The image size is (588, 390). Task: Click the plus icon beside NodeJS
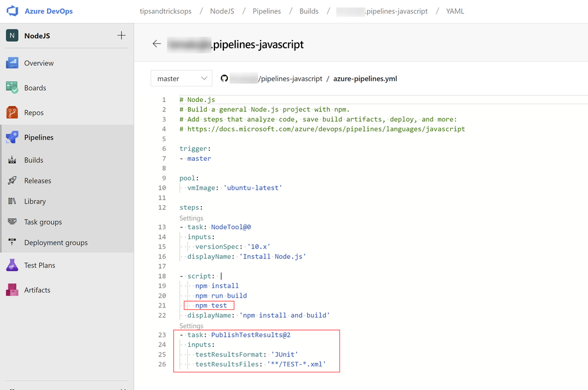click(121, 35)
